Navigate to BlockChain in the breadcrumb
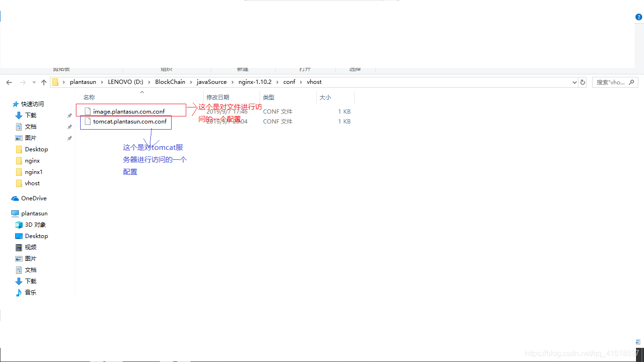 click(x=170, y=82)
